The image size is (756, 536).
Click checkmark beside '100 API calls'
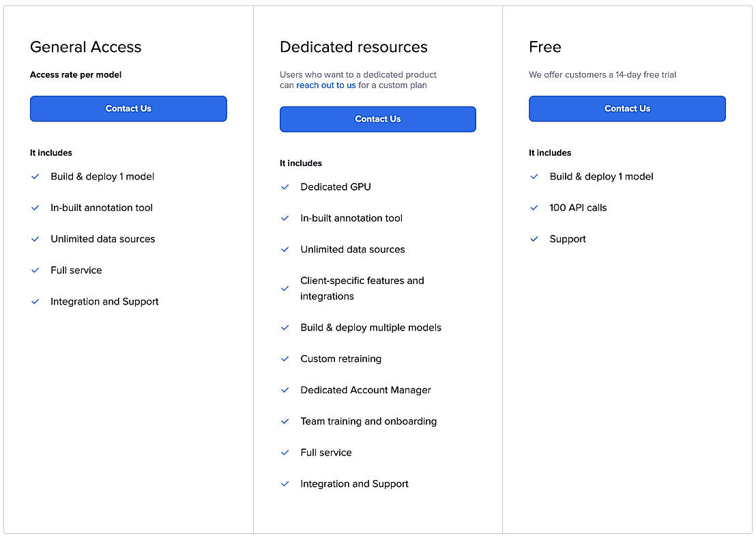point(534,208)
